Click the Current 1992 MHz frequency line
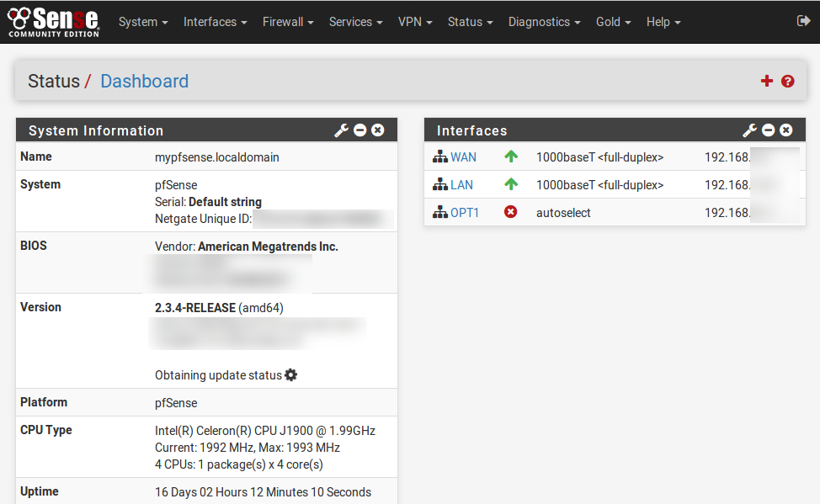 (x=248, y=448)
